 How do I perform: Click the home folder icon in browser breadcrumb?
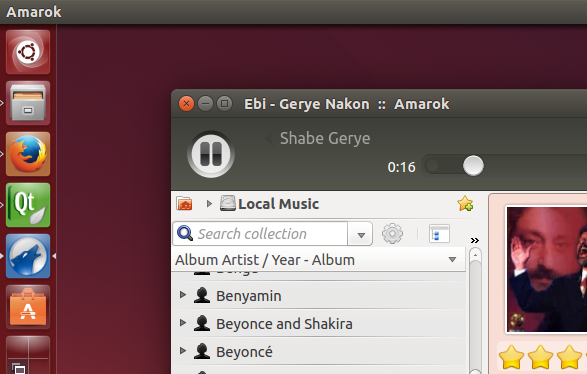point(184,204)
